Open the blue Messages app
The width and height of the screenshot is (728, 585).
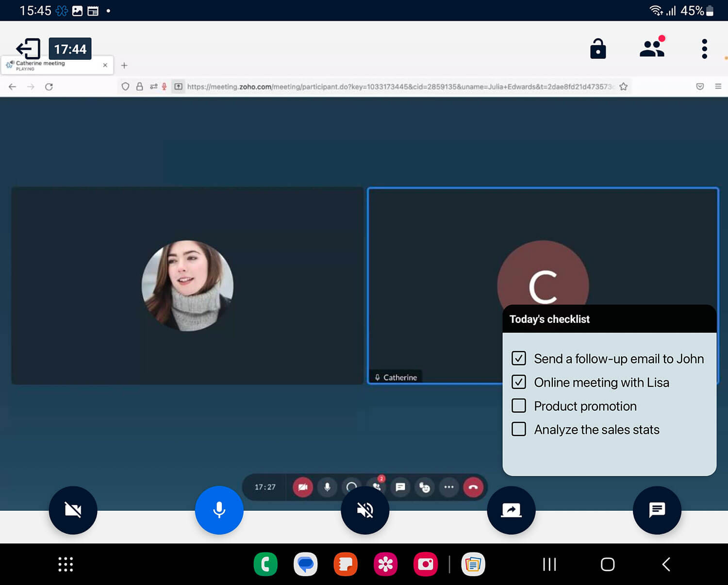(306, 564)
